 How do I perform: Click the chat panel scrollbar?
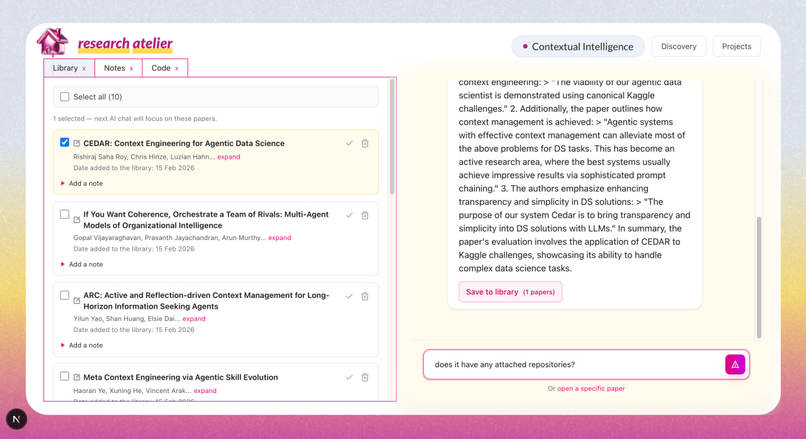[759, 278]
